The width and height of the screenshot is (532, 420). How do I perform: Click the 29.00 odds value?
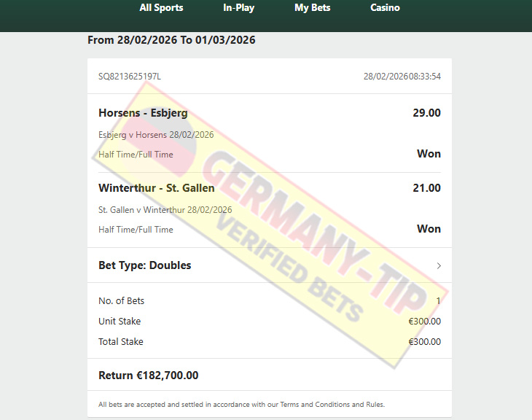426,113
